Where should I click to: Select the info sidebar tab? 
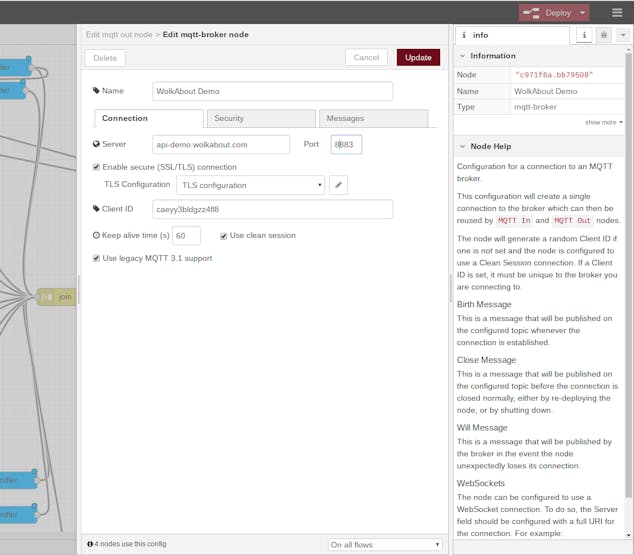(x=512, y=35)
